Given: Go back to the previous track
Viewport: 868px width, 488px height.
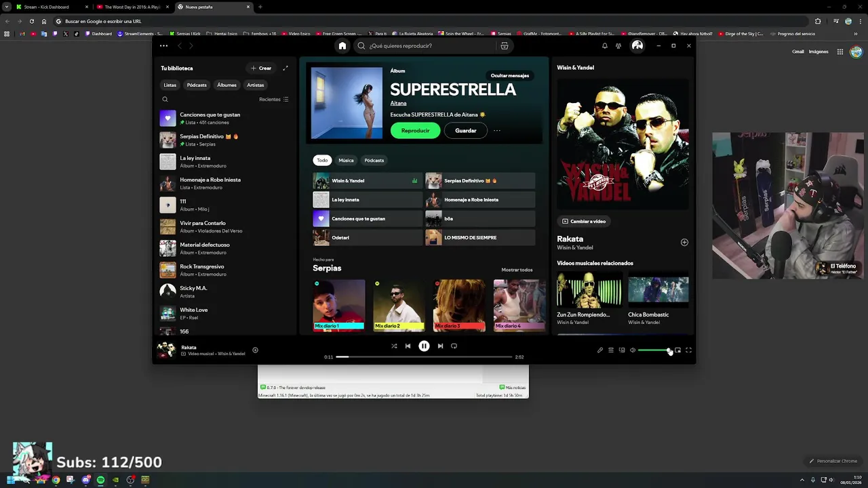Looking at the screenshot, I should pyautogui.click(x=408, y=346).
